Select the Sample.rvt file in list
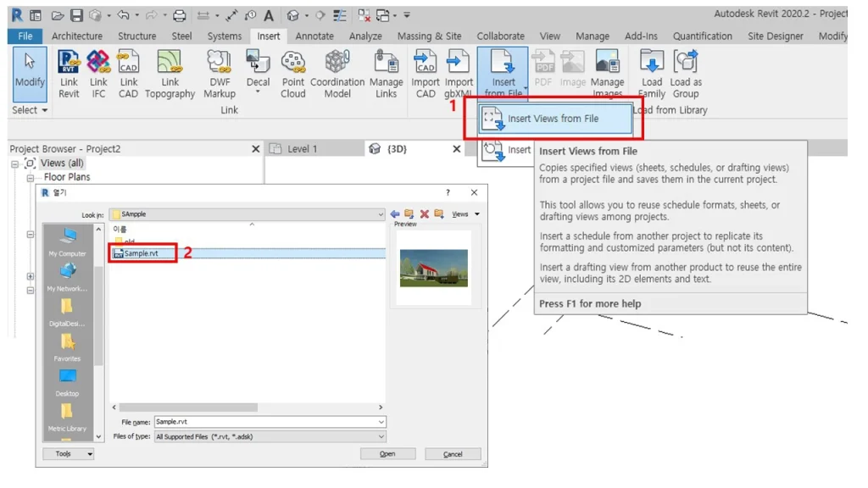Screen dimensions: 868x488 pos(248,253)
